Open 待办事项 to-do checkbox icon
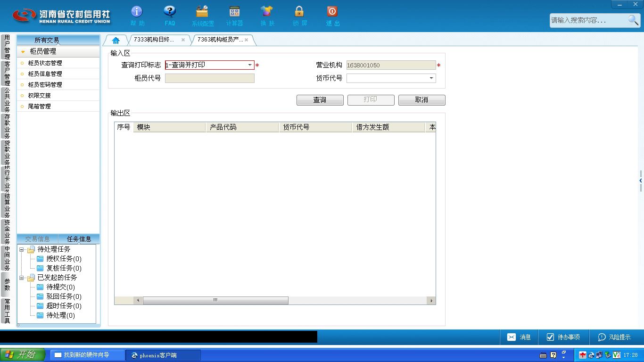The width and height of the screenshot is (644, 362). tap(550, 337)
